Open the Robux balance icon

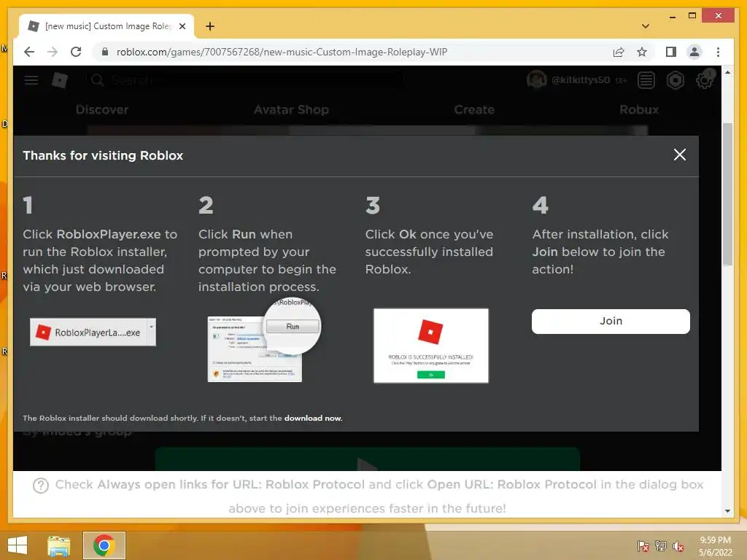click(x=675, y=80)
